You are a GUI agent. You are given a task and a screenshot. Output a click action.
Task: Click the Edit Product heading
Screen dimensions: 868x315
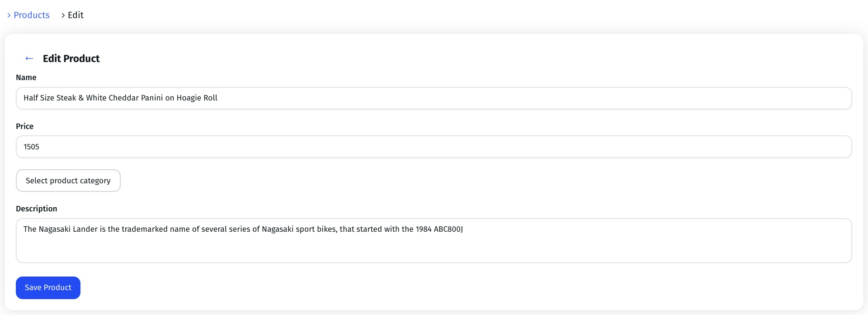71,58
